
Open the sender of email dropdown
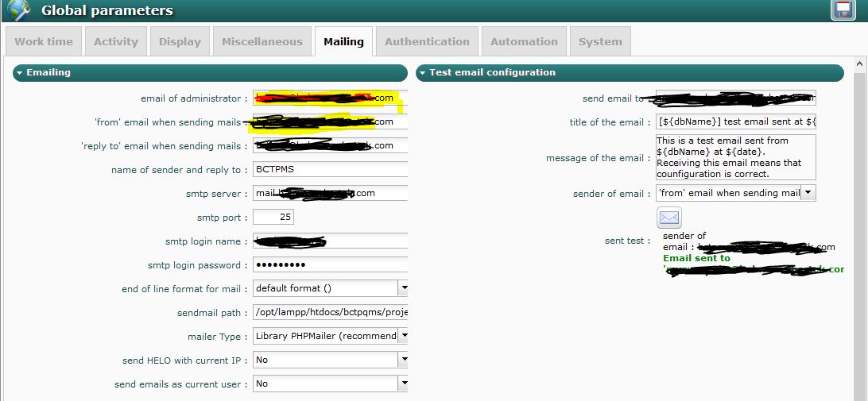coord(808,193)
